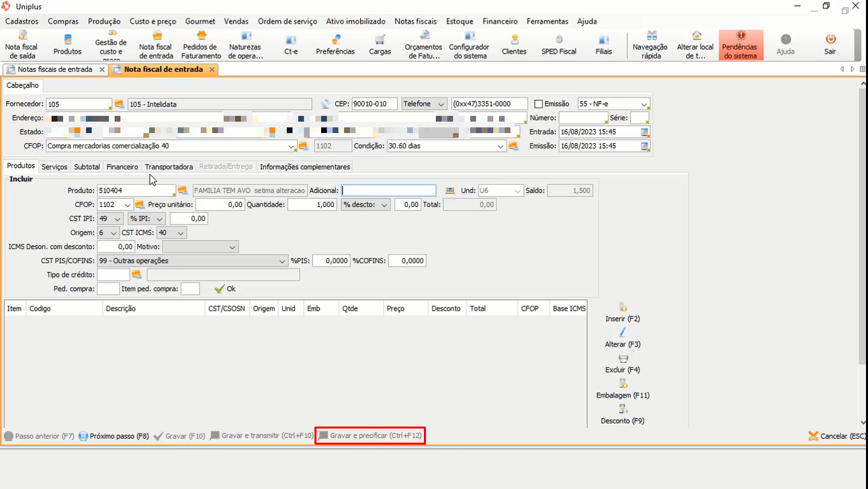Expand Origem 6 dropdown
This screenshot has width=868, height=489.
tap(113, 233)
